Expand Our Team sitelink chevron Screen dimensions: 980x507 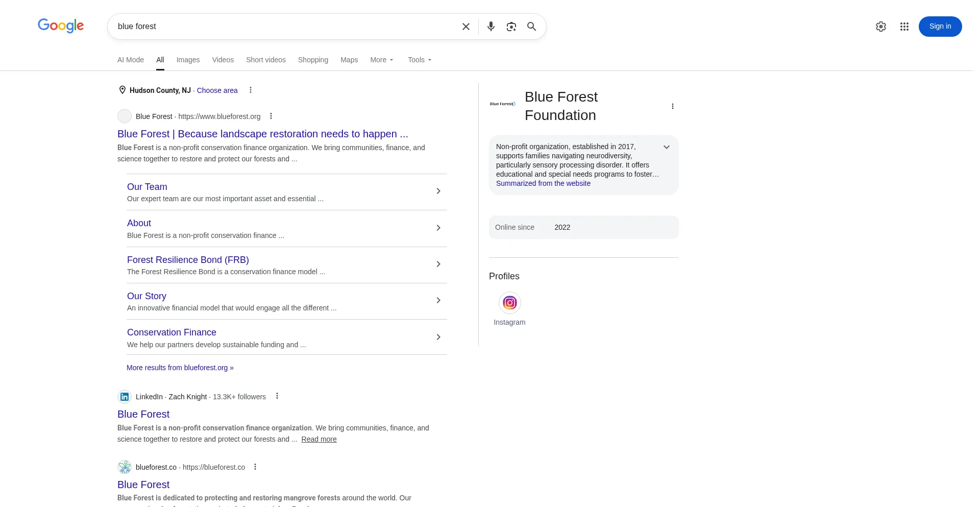[x=438, y=191]
